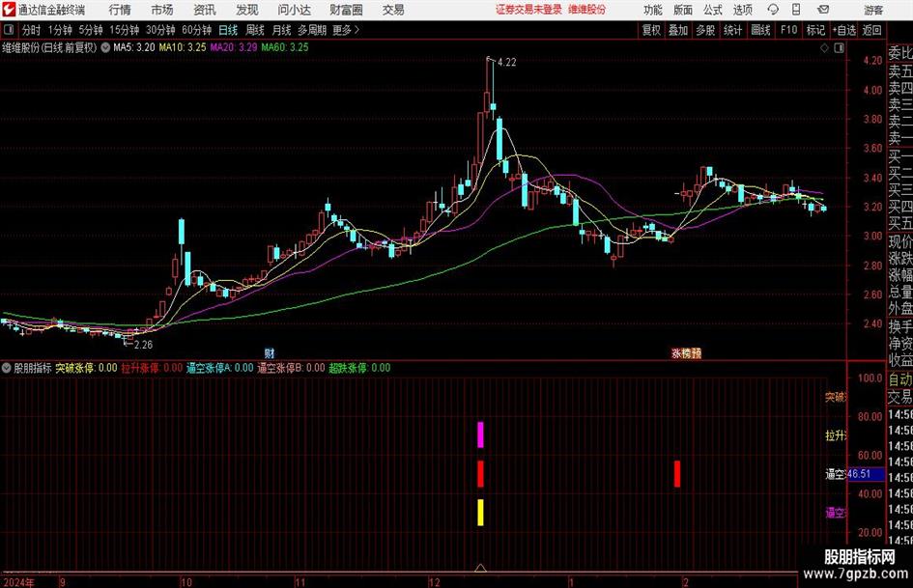Click the 财 marker below chart

pos(269,353)
